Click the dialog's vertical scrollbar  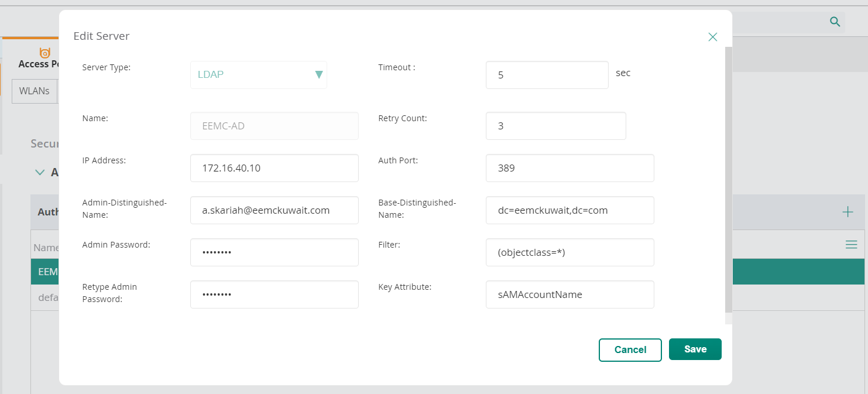[x=728, y=176]
